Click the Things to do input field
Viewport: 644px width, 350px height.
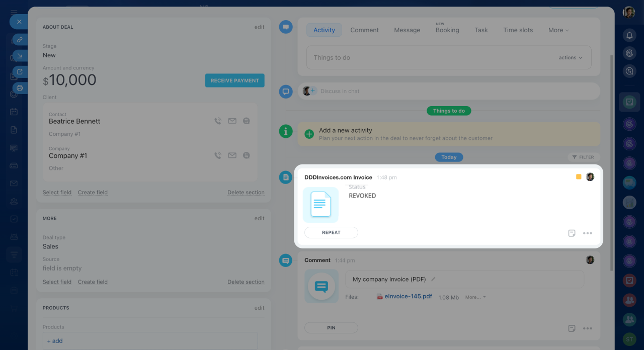(428, 58)
